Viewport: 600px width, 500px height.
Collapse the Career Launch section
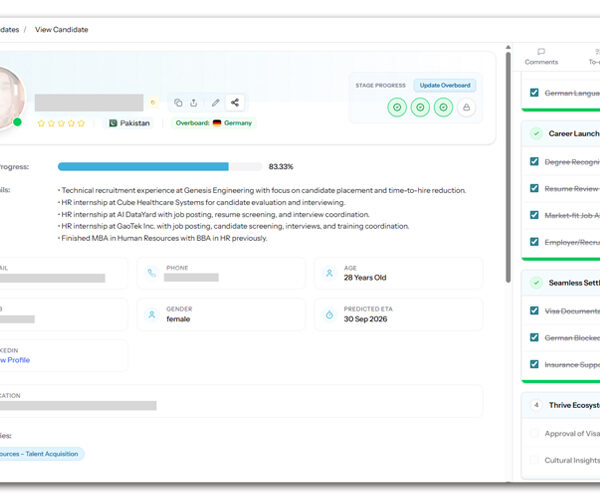tap(561, 134)
